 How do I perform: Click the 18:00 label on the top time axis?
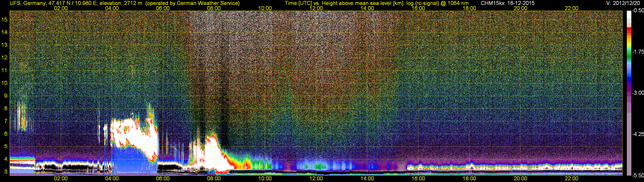(469, 8)
